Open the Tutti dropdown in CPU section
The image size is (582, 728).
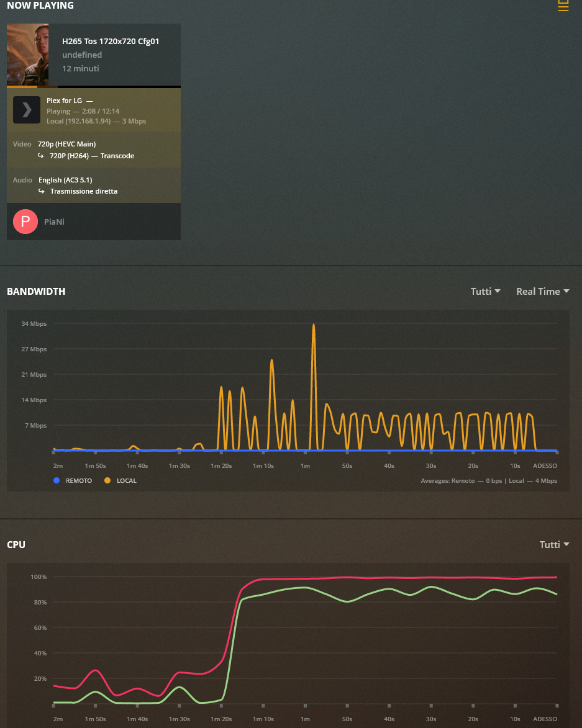click(x=554, y=544)
